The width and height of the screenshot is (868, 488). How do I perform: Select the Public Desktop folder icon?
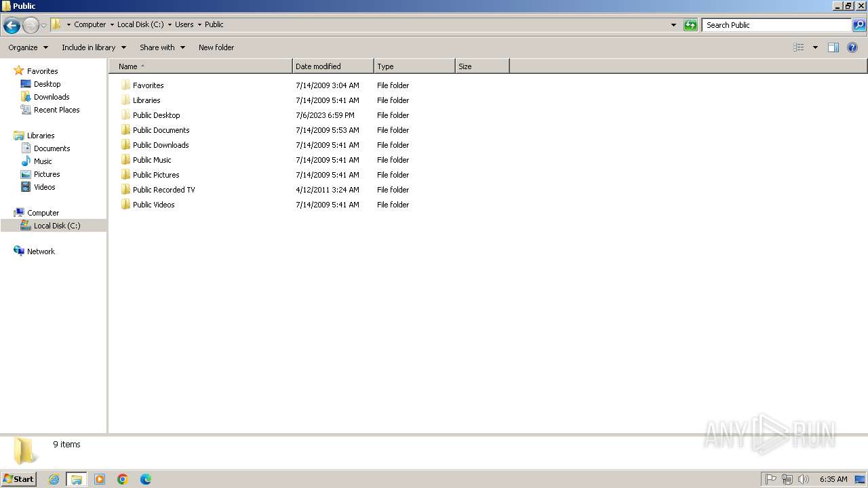pos(125,115)
